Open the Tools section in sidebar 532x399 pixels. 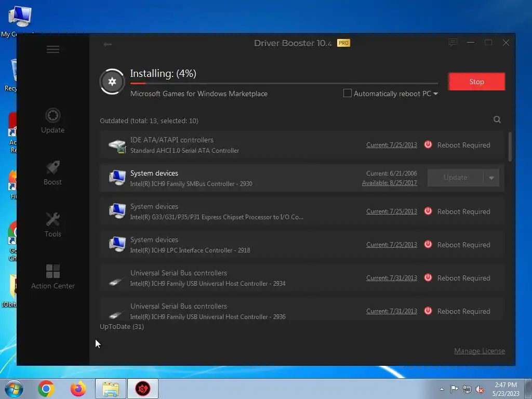tap(52, 224)
